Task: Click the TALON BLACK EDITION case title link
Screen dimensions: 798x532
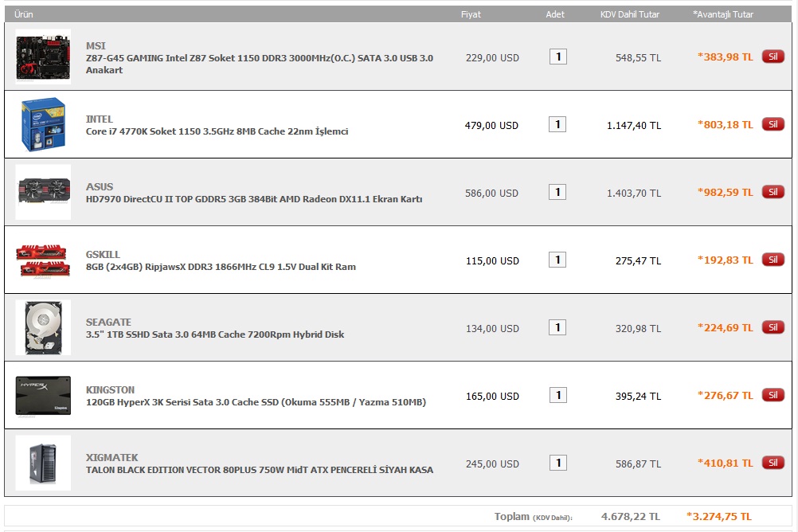Action: tap(260, 470)
